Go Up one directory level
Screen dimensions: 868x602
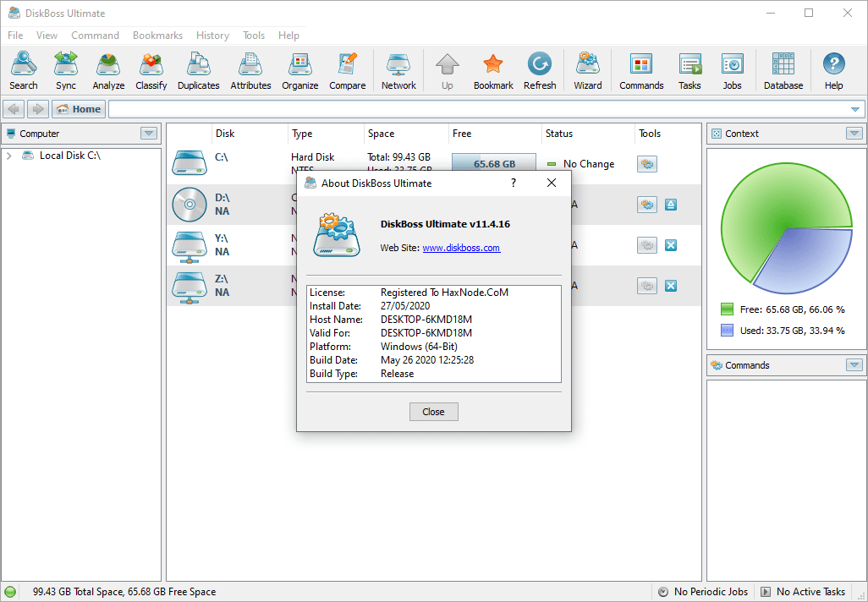pos(448,70)
